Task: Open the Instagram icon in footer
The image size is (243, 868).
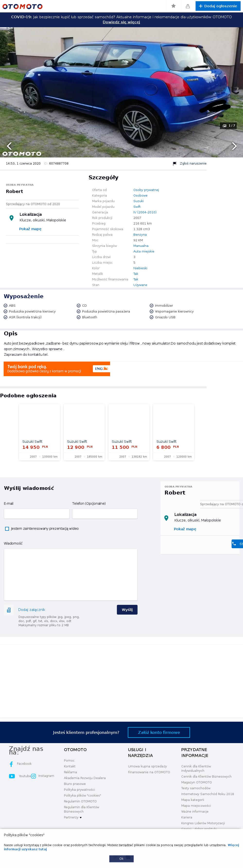Action: (34, 776)
